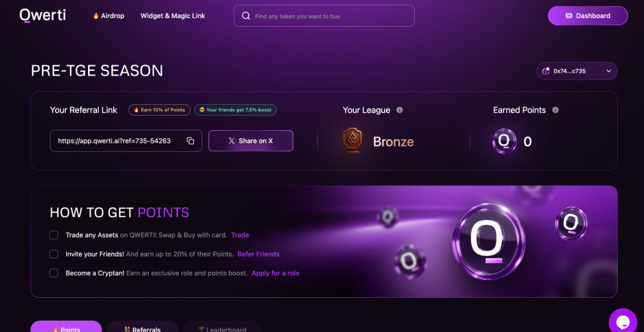Click the Qwerti logo
Image resolution: width=644 pixels, height=332 pixels.
tap(43, 15)
